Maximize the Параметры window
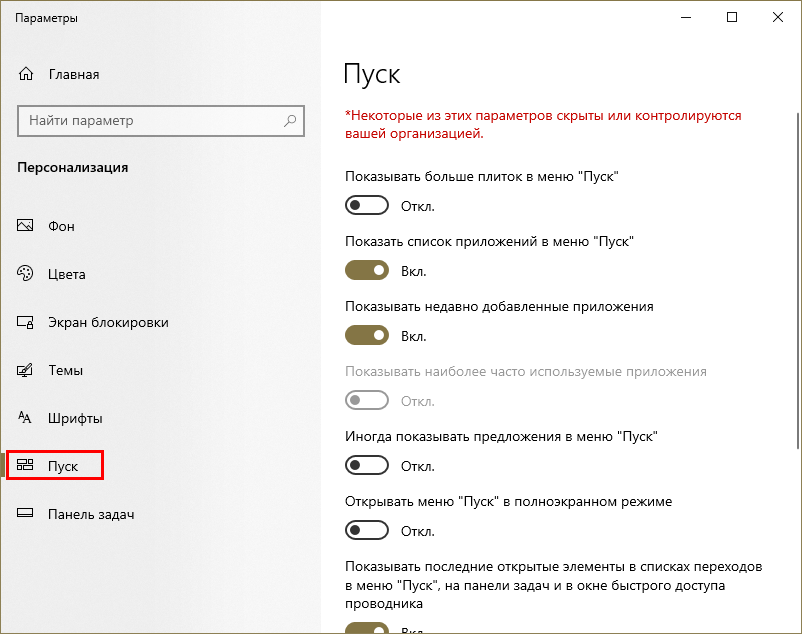Viewport: 802px width, 634px height. pyautogui.click(x=732, y=17)
